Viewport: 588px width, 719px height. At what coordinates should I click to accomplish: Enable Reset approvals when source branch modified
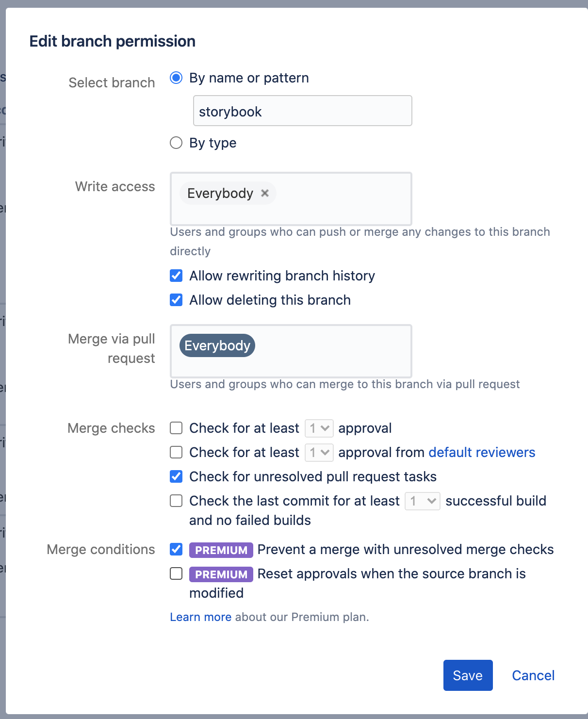point(176,573)
